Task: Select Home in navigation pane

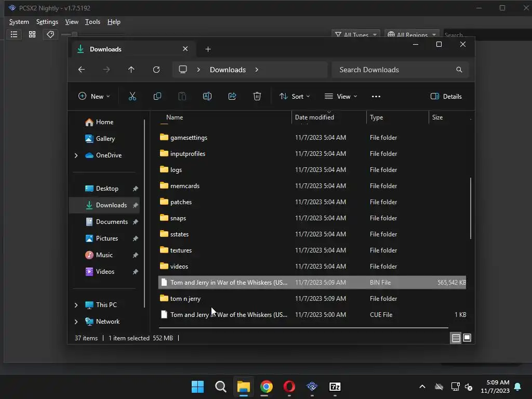Action: (104, 122)
